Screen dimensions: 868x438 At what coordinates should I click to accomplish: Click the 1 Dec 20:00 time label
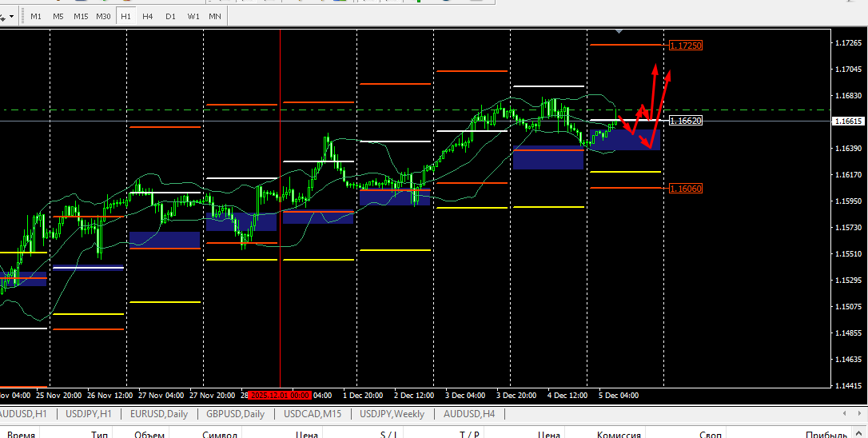tap(363, 396)
